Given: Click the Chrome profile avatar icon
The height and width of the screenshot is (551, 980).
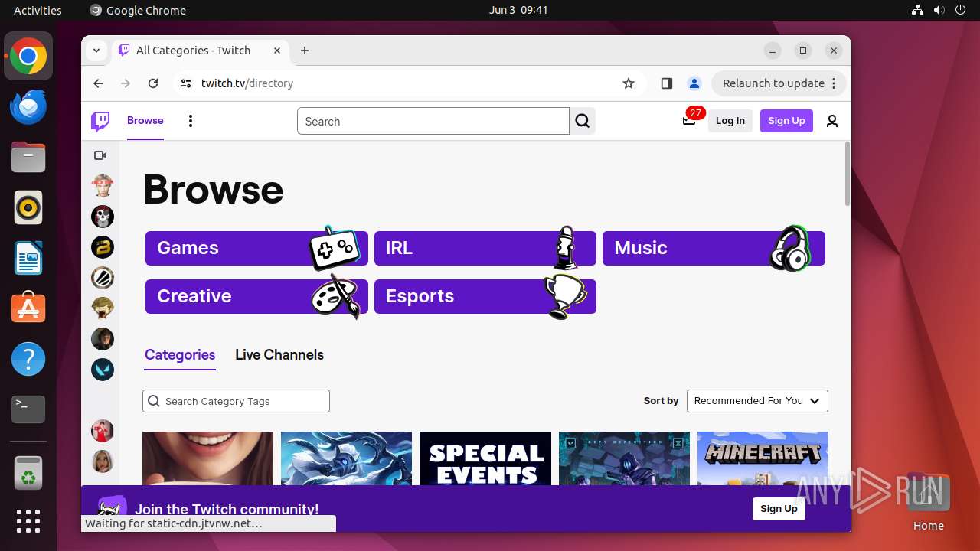Looking at the screenshot, I should click(694, 83).
